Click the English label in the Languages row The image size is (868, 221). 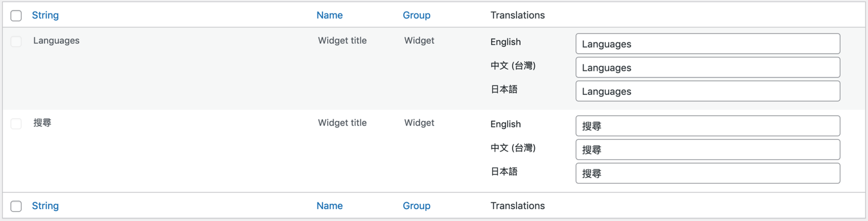tap(505, 42)
